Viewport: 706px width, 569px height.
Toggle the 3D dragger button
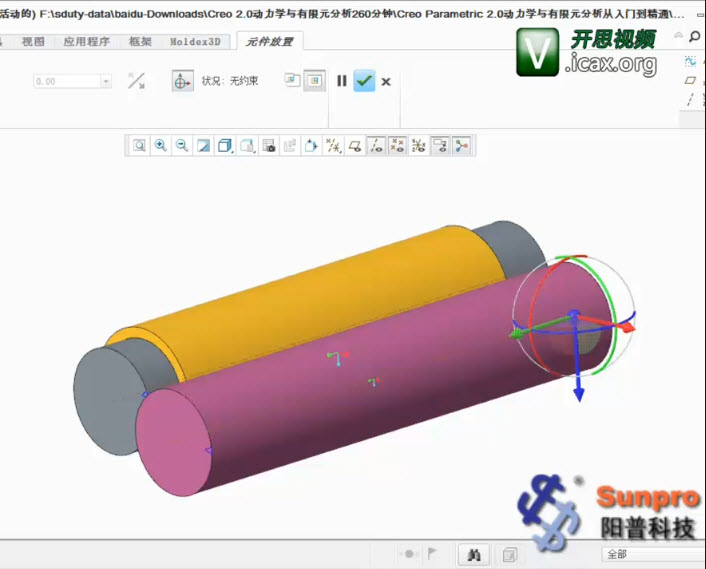(x=182, y=81)
